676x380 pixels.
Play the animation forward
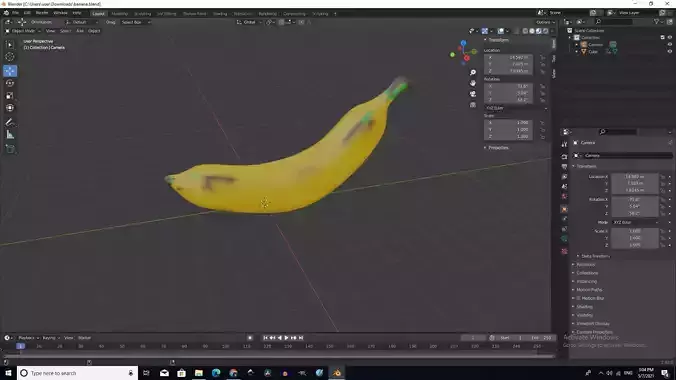coord(287,338)
